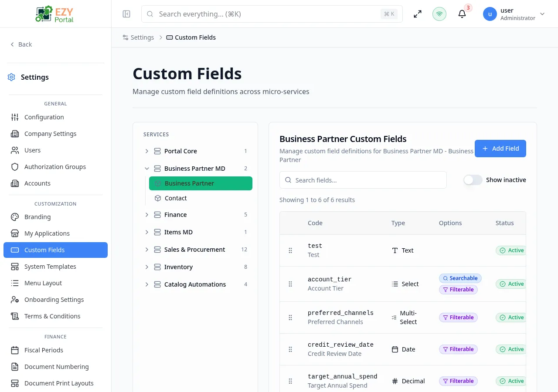Click the Type column header

point(398,223)
